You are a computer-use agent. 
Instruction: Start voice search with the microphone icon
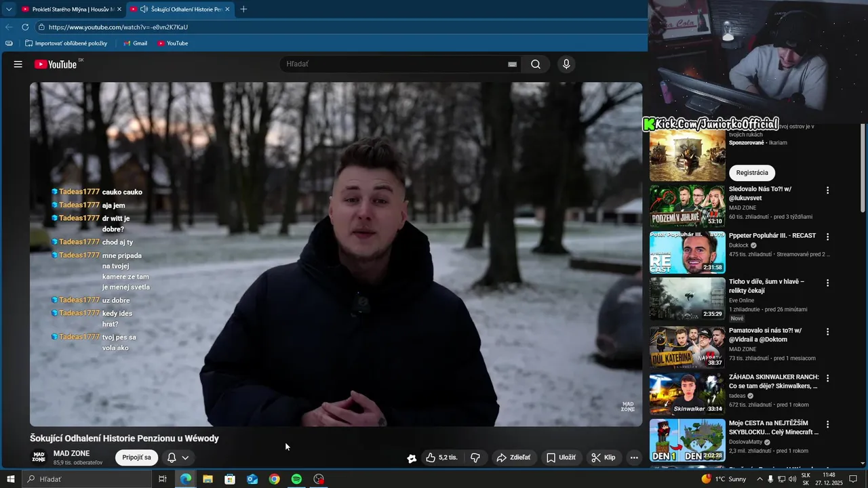566,64
